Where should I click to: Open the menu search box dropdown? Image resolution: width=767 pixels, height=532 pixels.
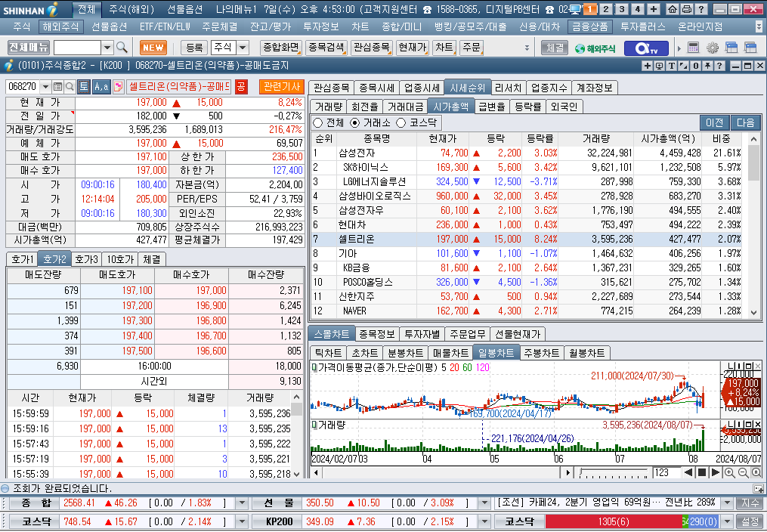107,48
